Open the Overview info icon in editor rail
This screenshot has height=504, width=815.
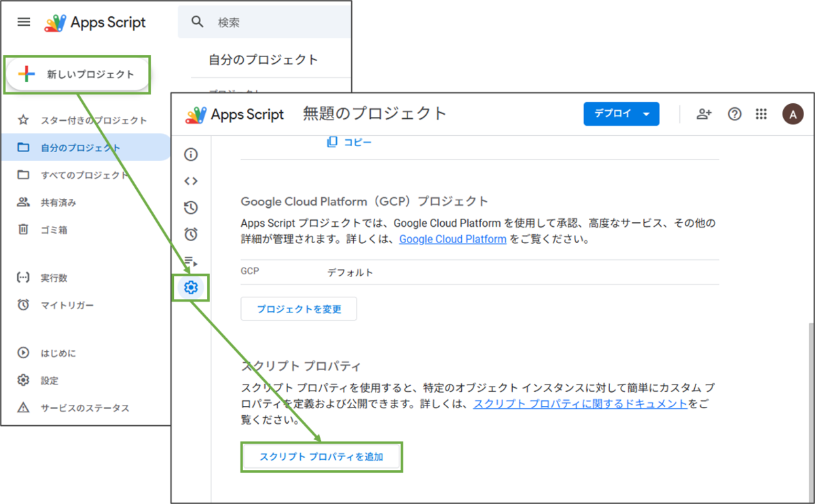coord(191,154)
